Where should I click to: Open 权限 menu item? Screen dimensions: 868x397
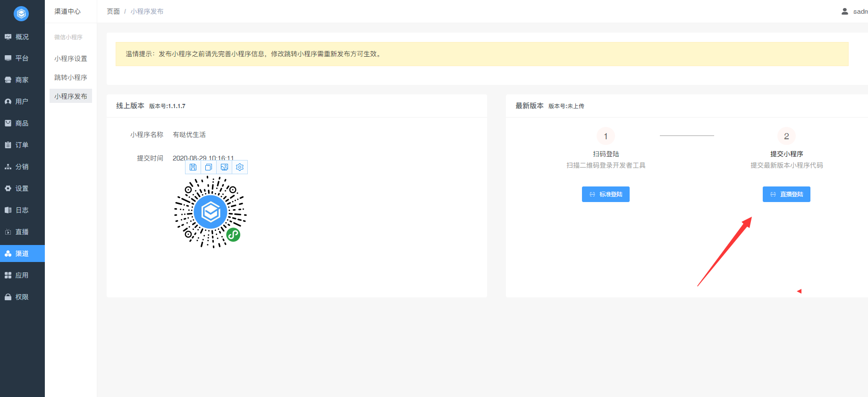pyautogui.click(x=22, y=297)
